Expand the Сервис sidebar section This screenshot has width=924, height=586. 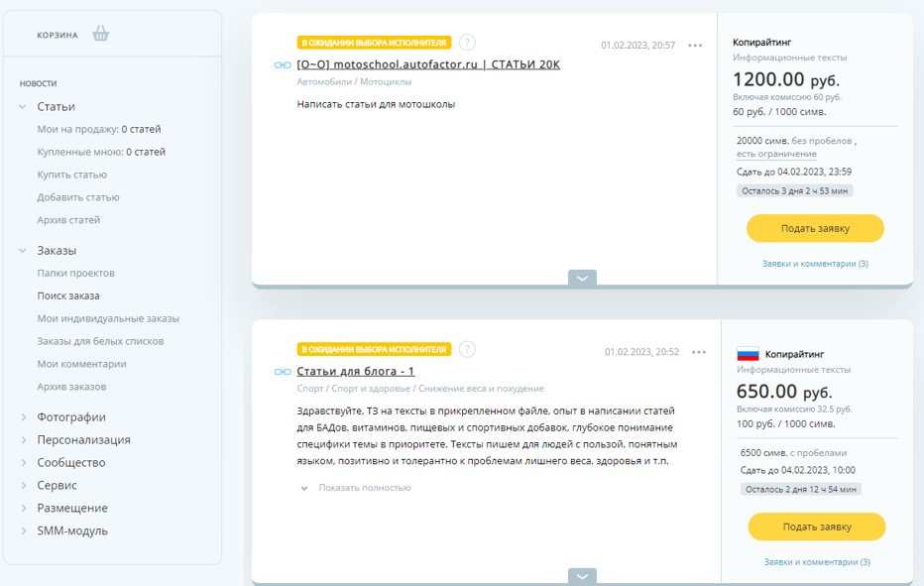point(24,485)
